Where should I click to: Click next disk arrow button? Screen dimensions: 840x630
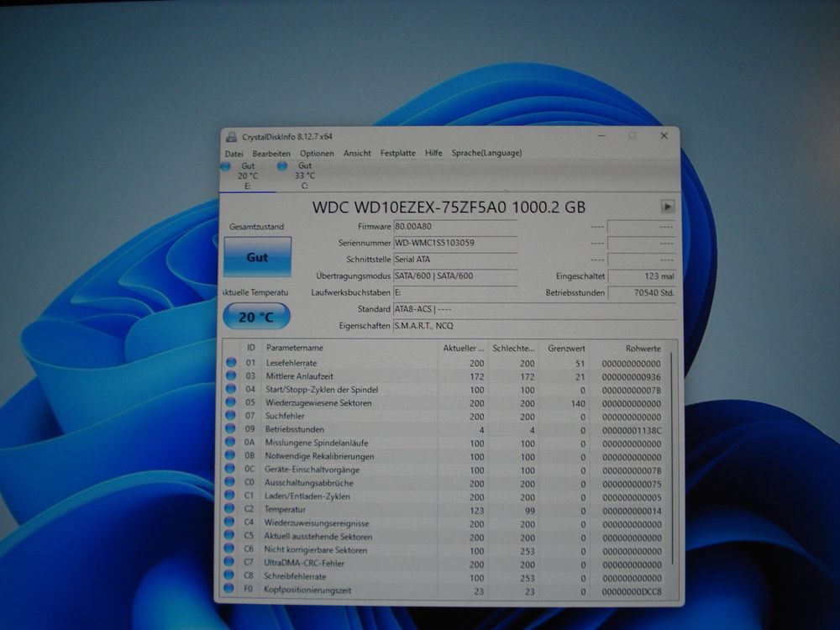pos(668,206)
